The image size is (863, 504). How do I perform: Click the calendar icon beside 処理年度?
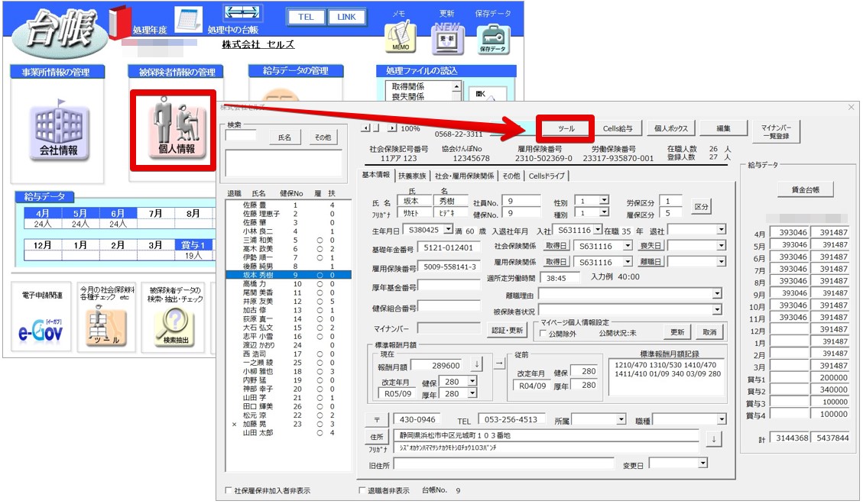click(189, 20)
